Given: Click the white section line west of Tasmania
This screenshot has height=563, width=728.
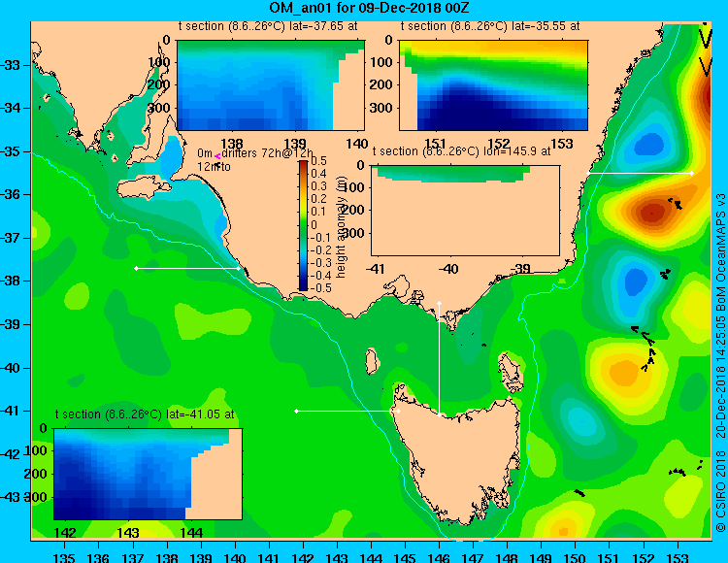Looking at the screenshot, I should pyautogui.click(x=347, y=411).
